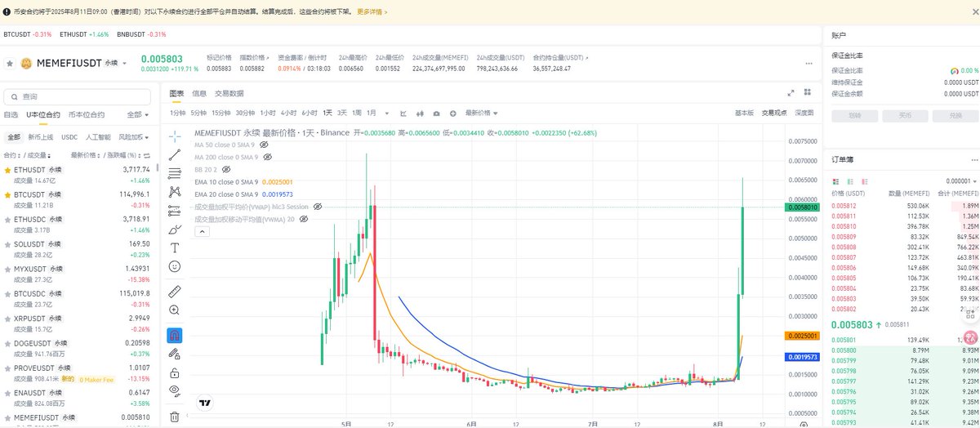Select the 深度图 depth chart tab

(x=804, y=113)
